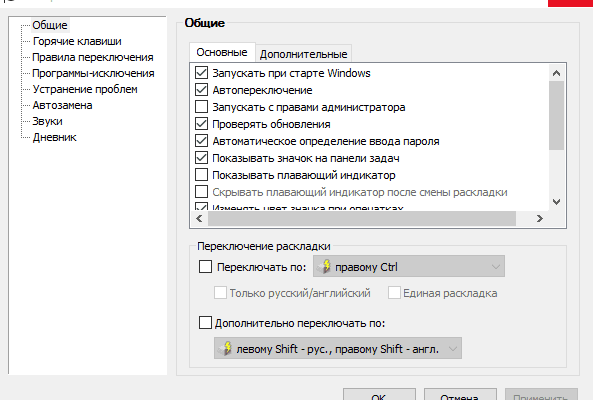
Task: Click the options list scroll-up arrow
Action: [556, 73]
